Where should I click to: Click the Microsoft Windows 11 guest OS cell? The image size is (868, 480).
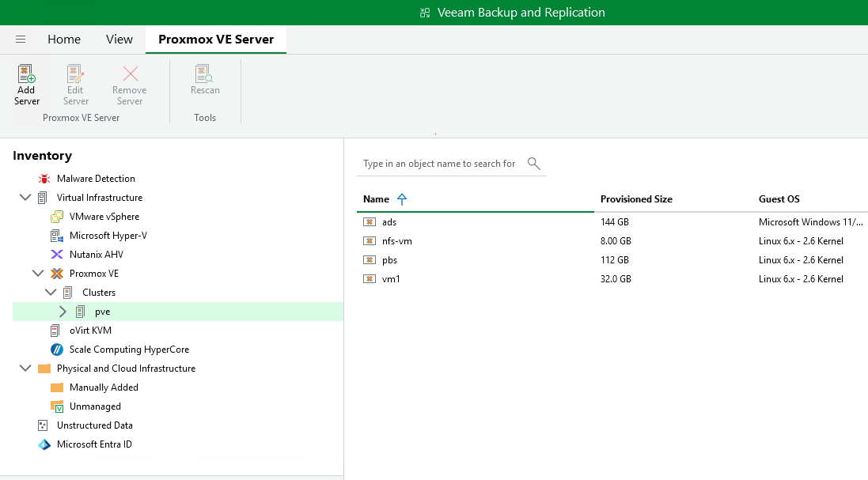(x=810, y=222)
